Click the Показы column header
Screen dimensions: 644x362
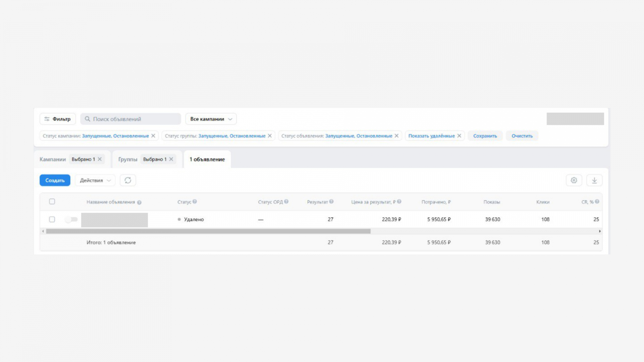pos(492,202)
